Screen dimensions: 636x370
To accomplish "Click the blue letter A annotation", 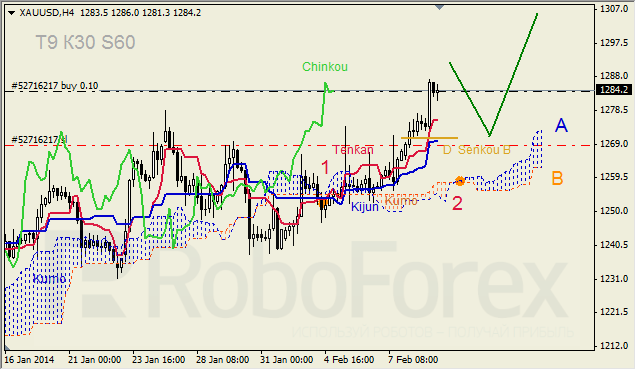I will [561, 125].
